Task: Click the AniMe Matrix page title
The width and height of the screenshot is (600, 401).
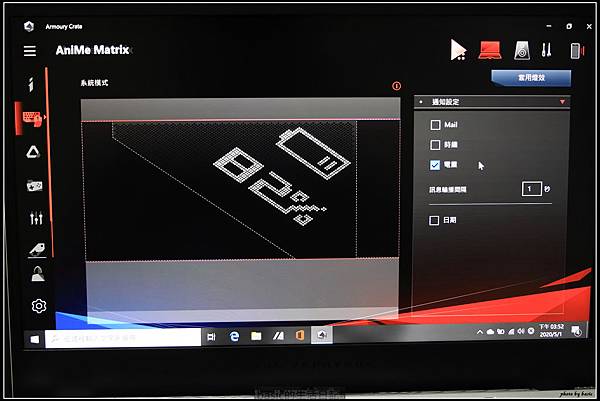Action: [92, 50]
